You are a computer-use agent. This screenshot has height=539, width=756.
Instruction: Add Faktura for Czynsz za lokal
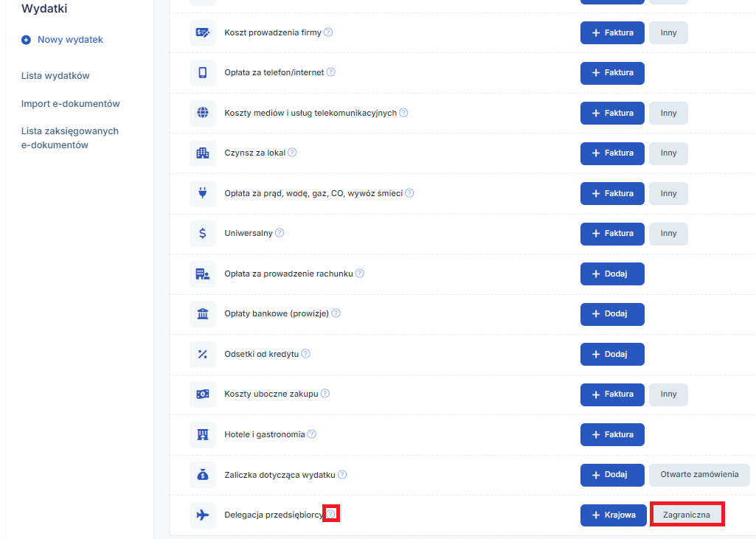pyautogui.click(x=612, y=153)
